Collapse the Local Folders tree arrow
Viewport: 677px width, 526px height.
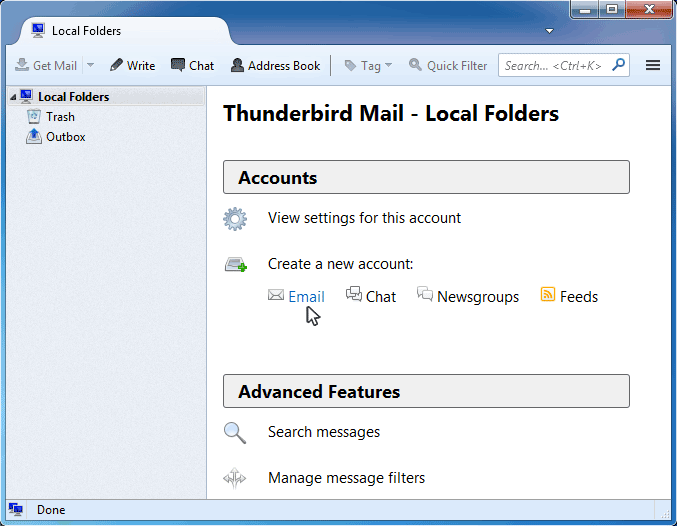(13, 97)
